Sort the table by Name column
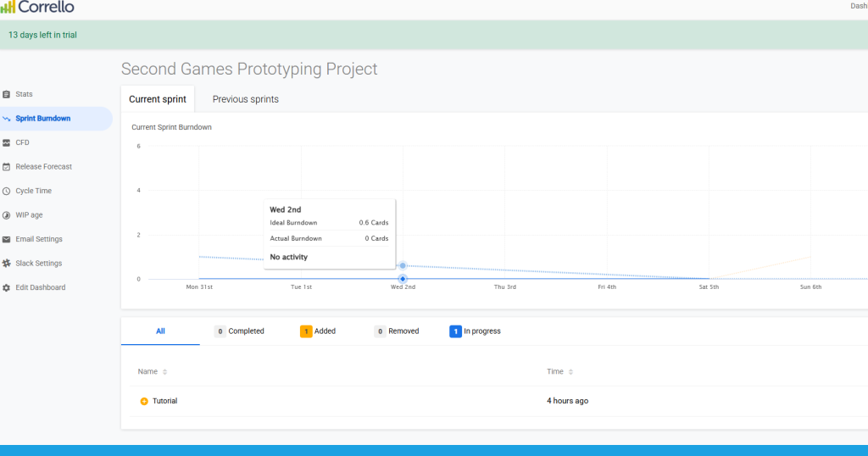Screen dimensions: 868x456 click(x=153, y=372)
